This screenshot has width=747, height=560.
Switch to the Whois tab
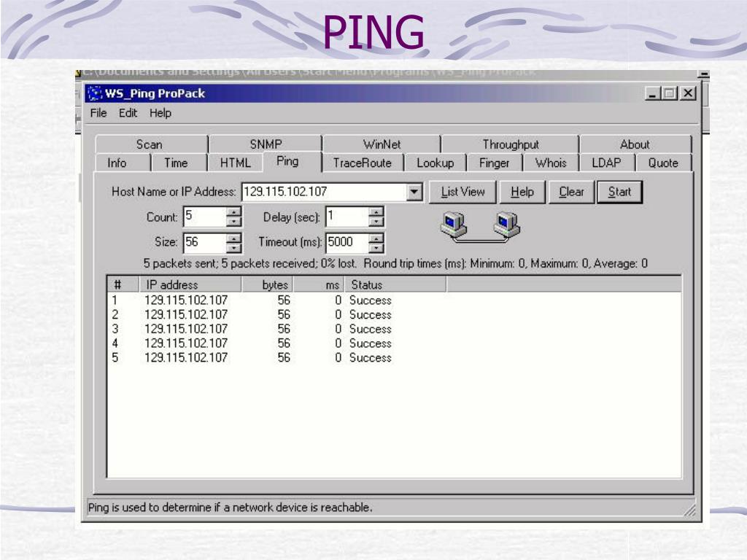551,163
